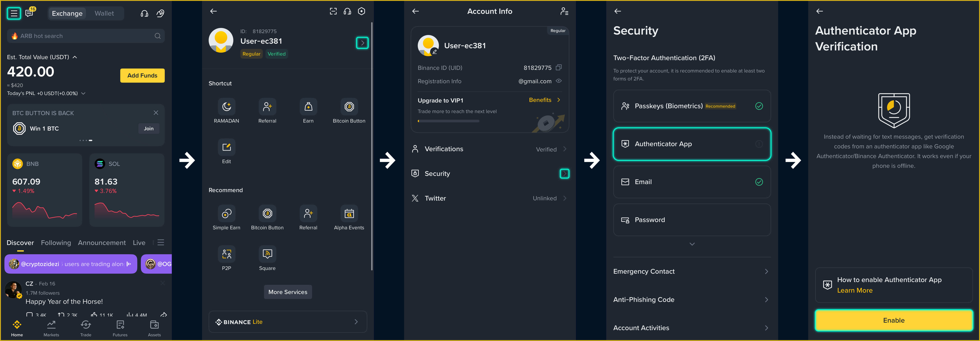Click the yellow Enable button
Viewport: 980px width, 341px height.
click(x=894, y=320)
